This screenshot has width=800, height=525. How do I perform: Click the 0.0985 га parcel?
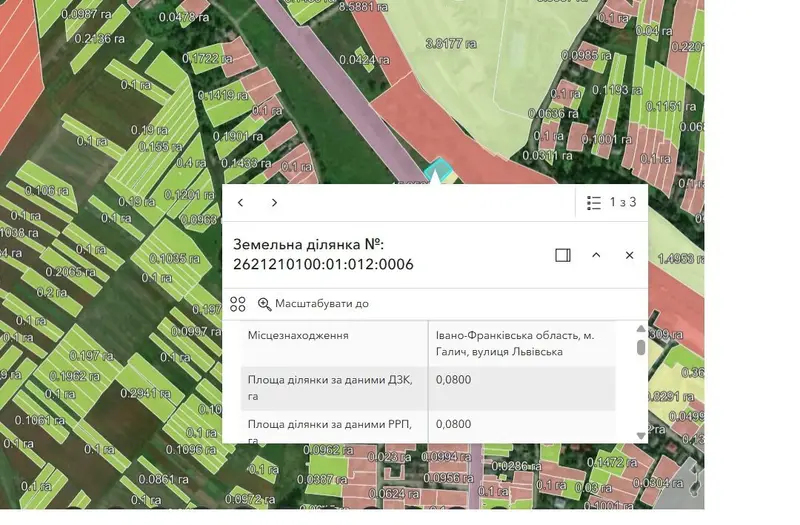586,55
